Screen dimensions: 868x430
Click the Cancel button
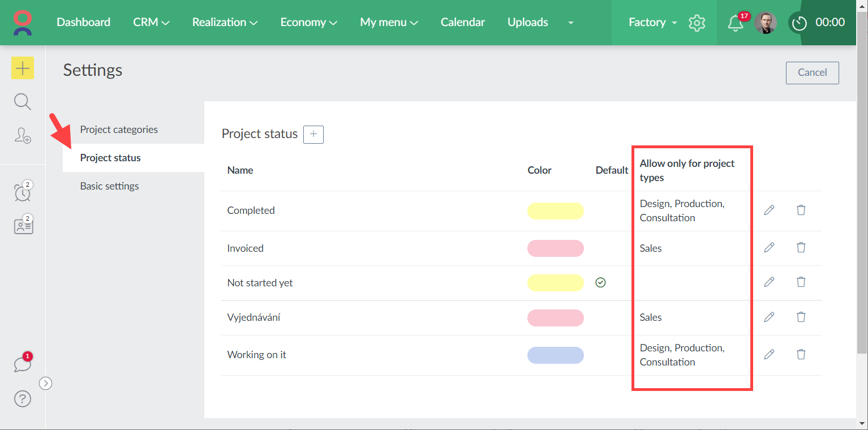pos(812,72)
